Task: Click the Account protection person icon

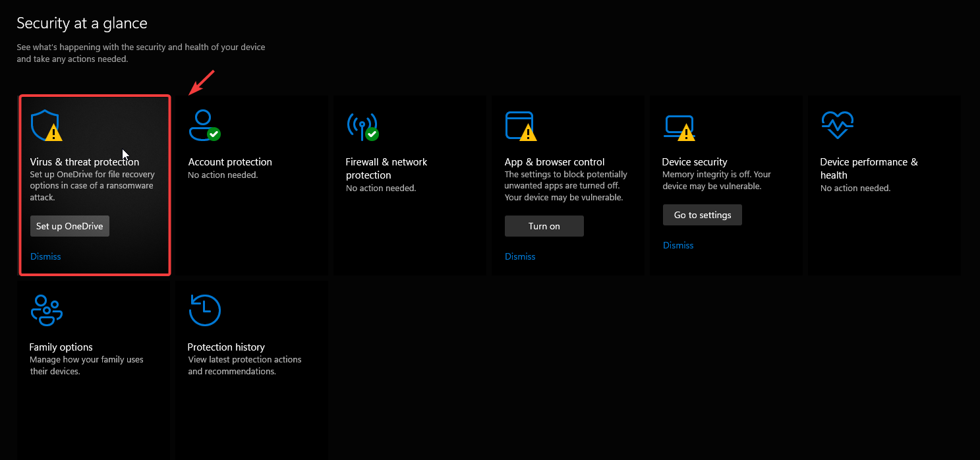Action: tap(204, 125)
